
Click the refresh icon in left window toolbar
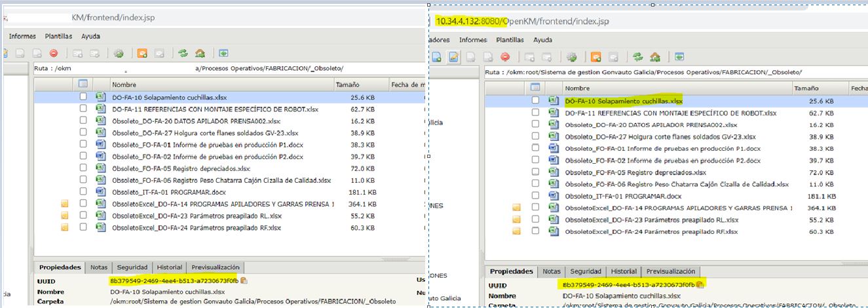pos(183,54)
